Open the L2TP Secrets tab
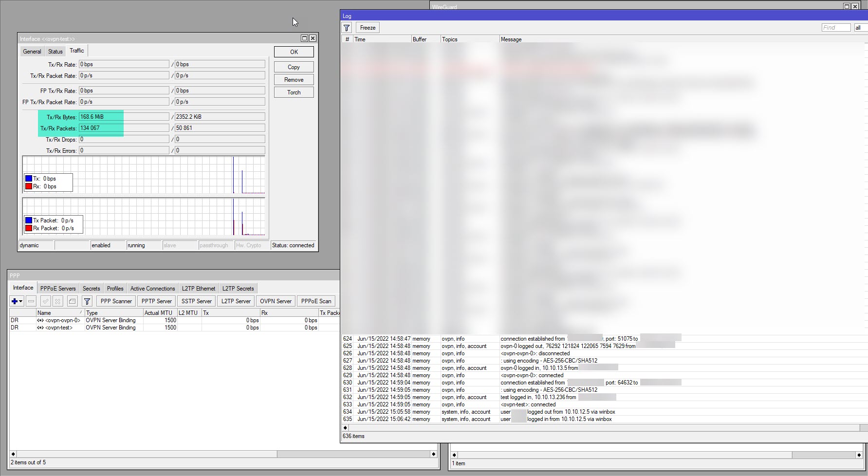The image size is (868, 476). (238, 289)
